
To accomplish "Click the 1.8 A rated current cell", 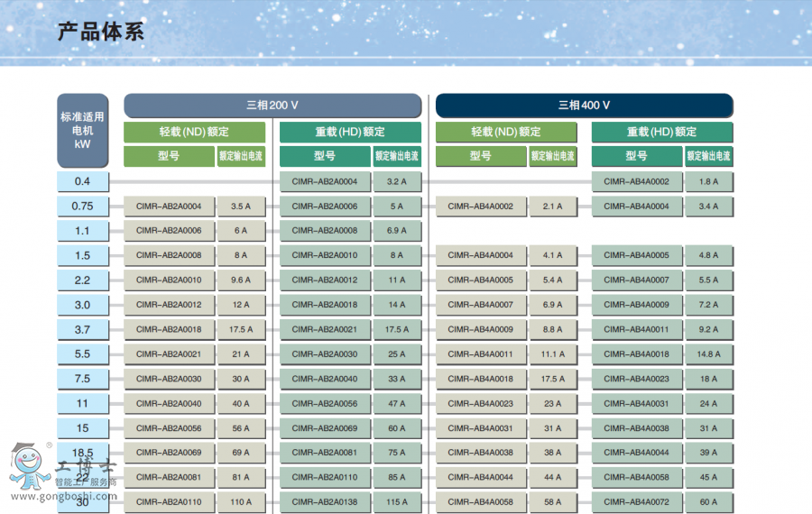I will coord(708,181).
